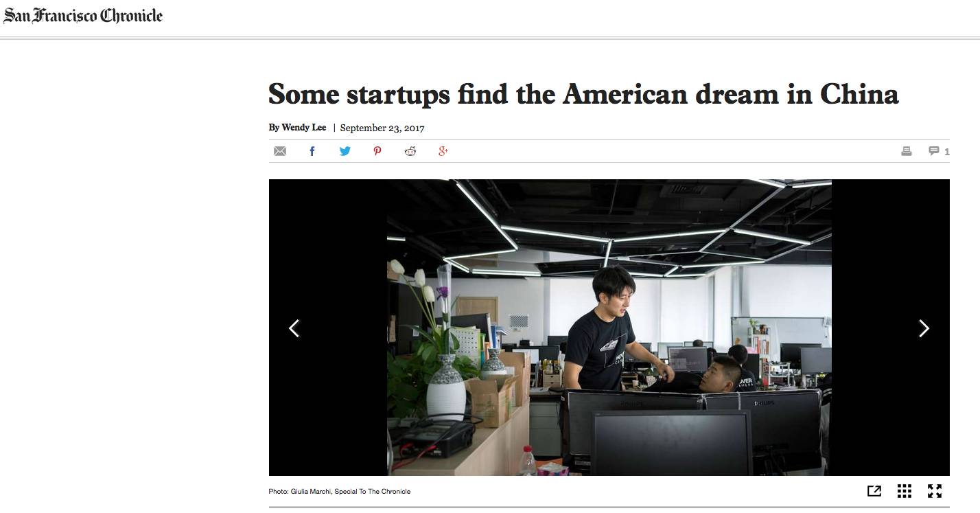Click the Giulia Marchi photo credit caption
The height and width of the screenshot is (513, 980).
(x=340, y=491)
